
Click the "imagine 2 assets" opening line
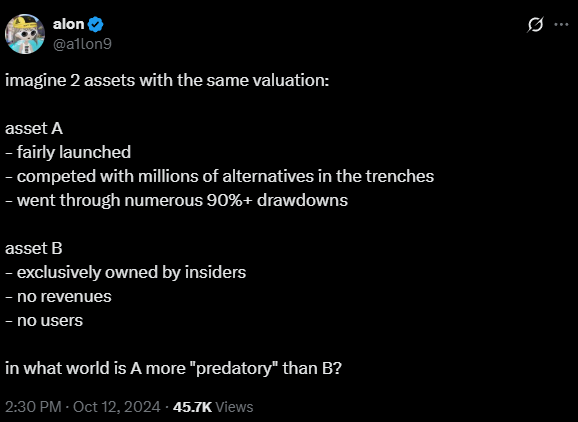pyautogui.click(x=167, y=80)
